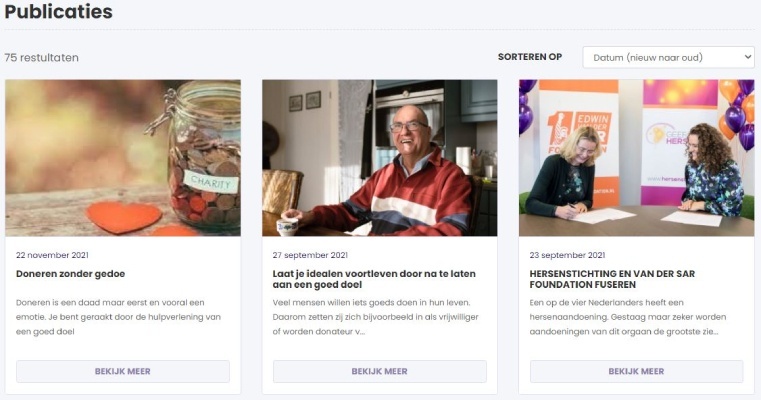Open the photo of the laughing man with coffee
The image size is (761, 400).
point(380,158)
